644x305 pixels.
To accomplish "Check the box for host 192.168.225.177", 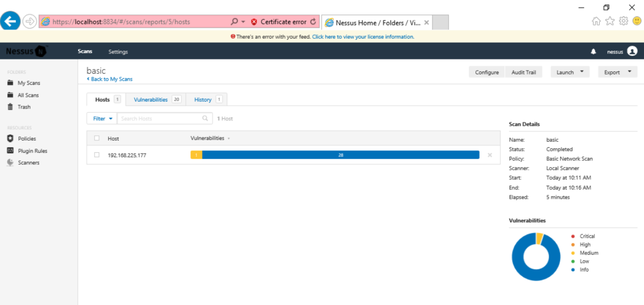I will 97,155.
